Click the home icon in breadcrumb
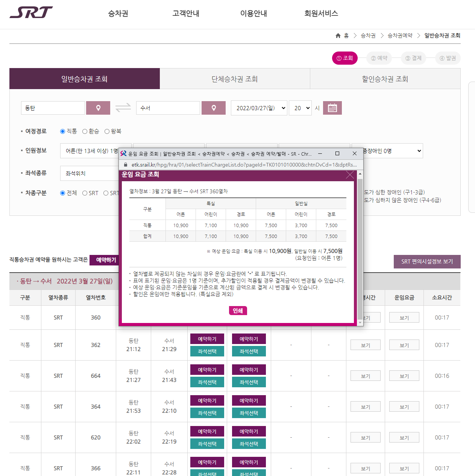Viewport: 475px width, 476px height. [x=338, y=35]
